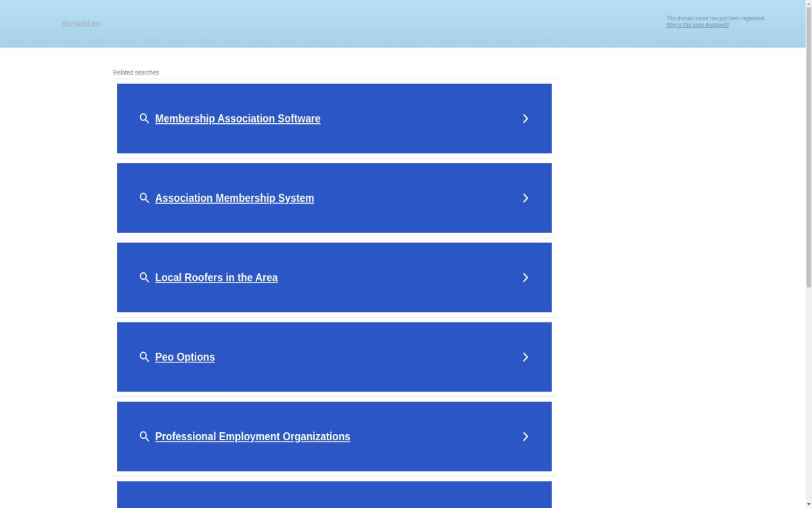Click the scrollbar track below the thumb
Image resolution: width=812 pixels, height=508 pixels.
pyautogui.click(x=809, y=400)
